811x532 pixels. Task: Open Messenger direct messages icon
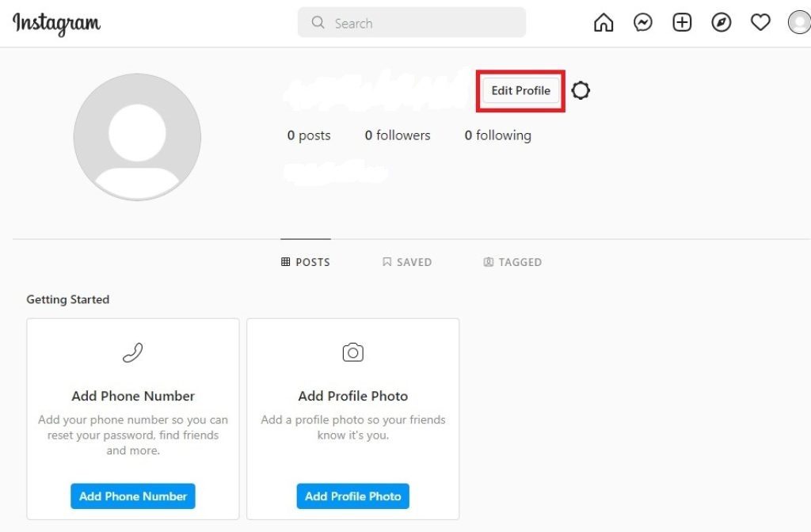643,23
